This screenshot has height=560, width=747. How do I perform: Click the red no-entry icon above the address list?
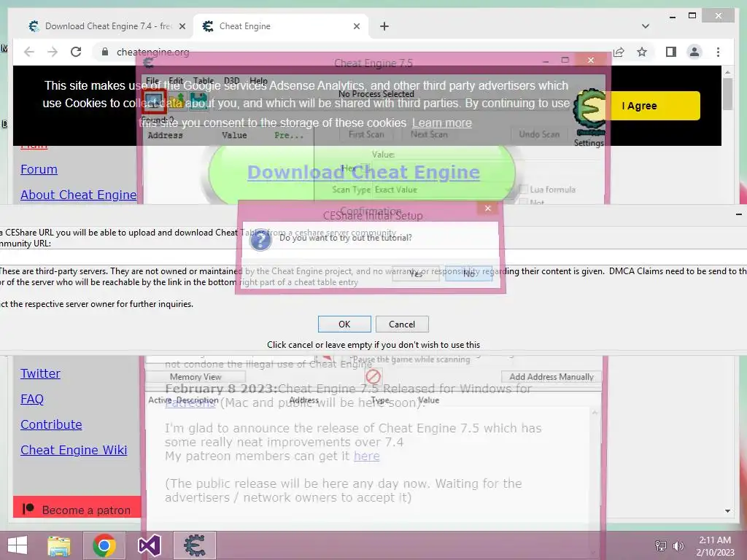coord(373,377)
